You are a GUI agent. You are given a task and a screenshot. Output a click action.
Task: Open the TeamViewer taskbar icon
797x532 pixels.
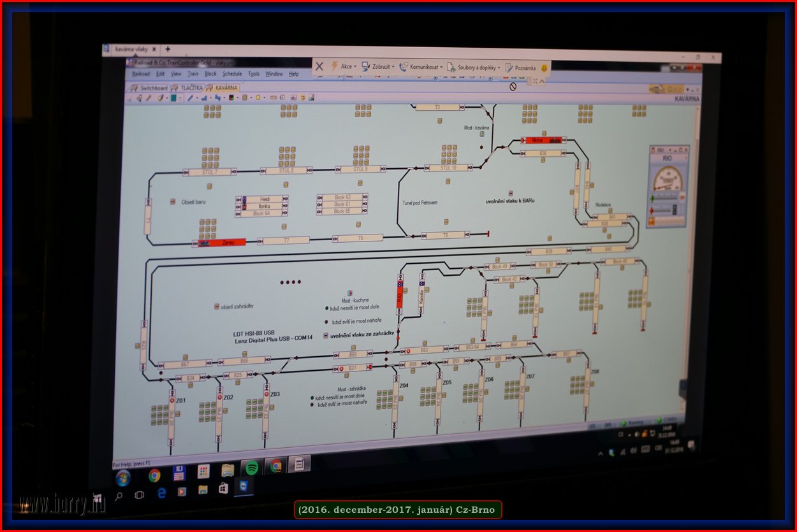pos(246,487)
